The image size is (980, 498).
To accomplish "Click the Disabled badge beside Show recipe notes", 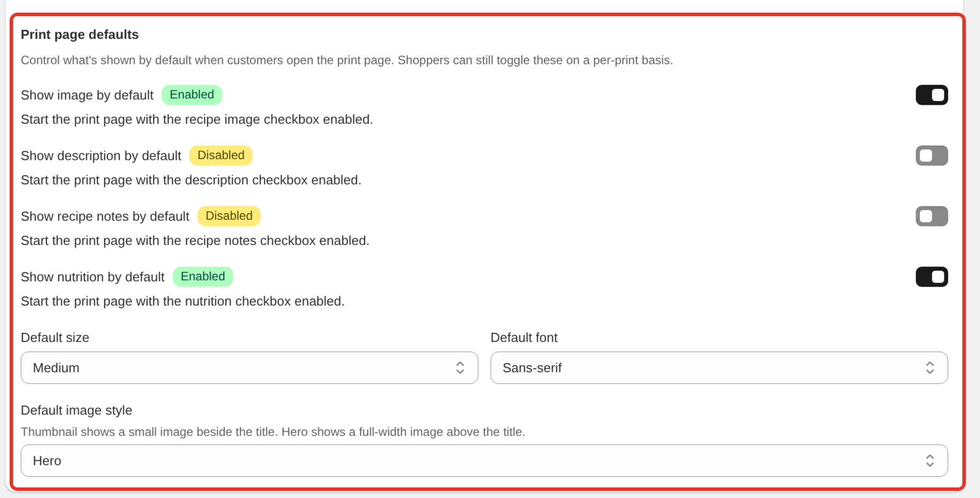I will click(228, 216).
